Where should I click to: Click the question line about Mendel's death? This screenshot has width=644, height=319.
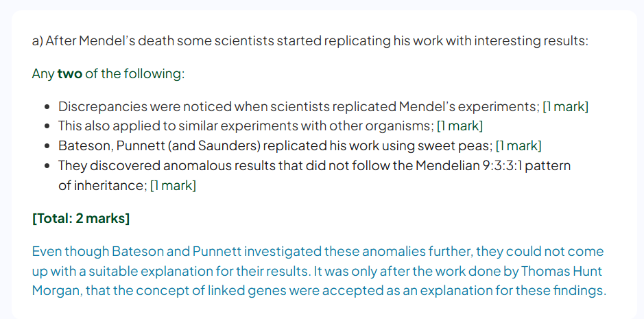310,42
